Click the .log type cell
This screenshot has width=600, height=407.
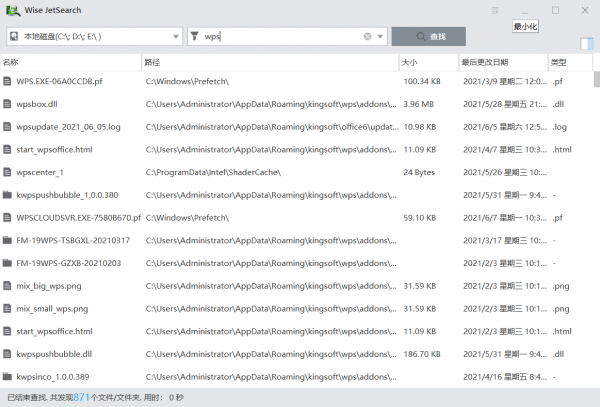click(x=559, y=127)
